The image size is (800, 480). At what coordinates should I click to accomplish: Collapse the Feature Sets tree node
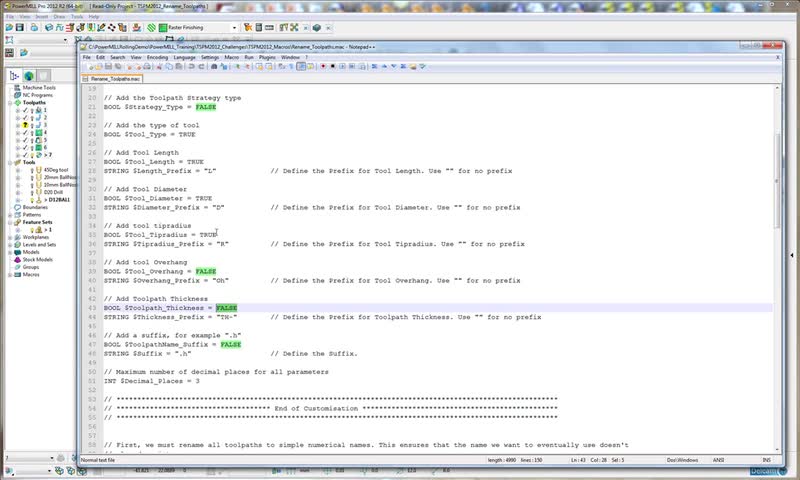(10, 222)
